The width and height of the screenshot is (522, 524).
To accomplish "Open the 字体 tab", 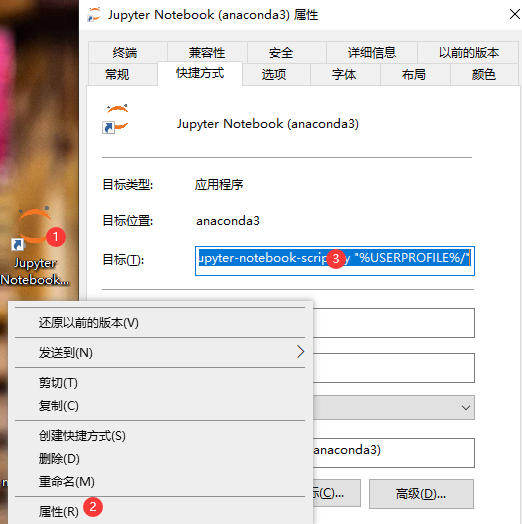I will [344, 74].
